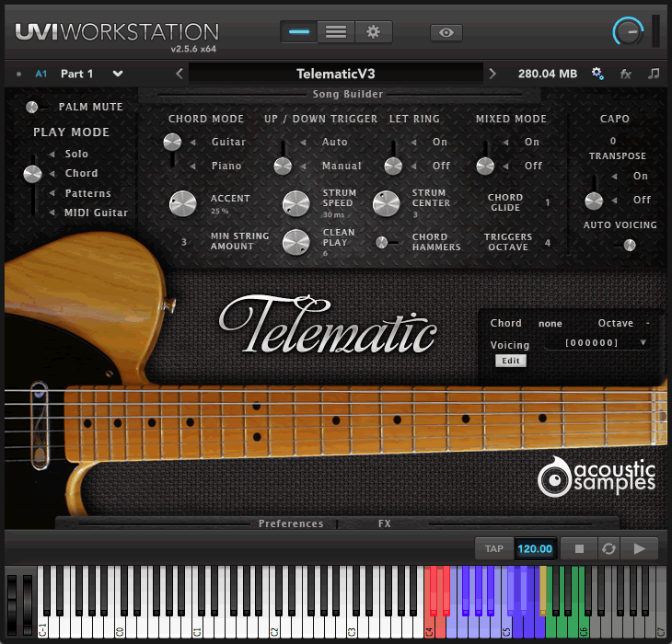Image resolution: width=672 pixels, height=644 pixels.
Task: Turn Let Ring On
Action: 440,142
